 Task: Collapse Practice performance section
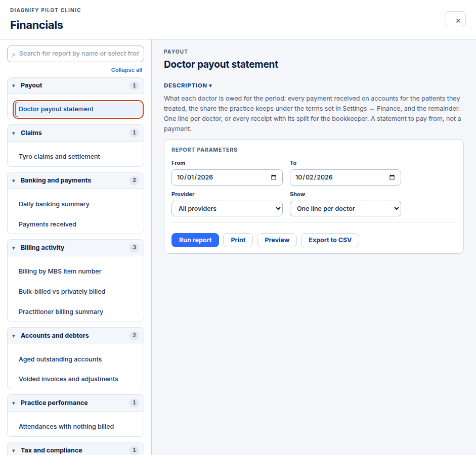pyautogui.click(x=75, y=403)
